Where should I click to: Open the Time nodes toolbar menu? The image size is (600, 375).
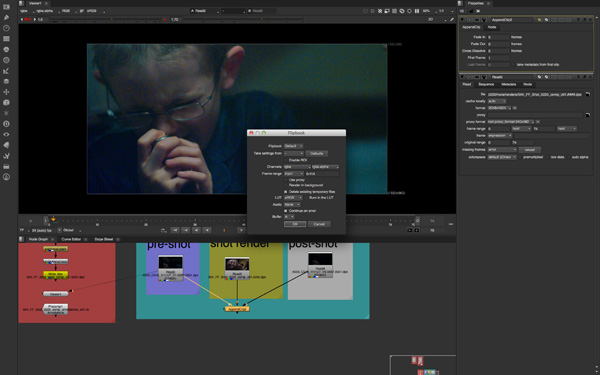(x=6, y=28)
